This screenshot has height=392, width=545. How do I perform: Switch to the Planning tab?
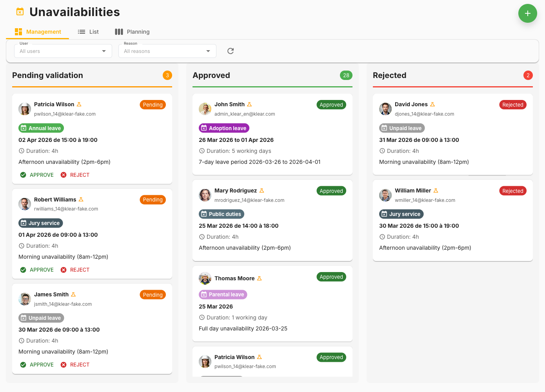pos(132,32)
